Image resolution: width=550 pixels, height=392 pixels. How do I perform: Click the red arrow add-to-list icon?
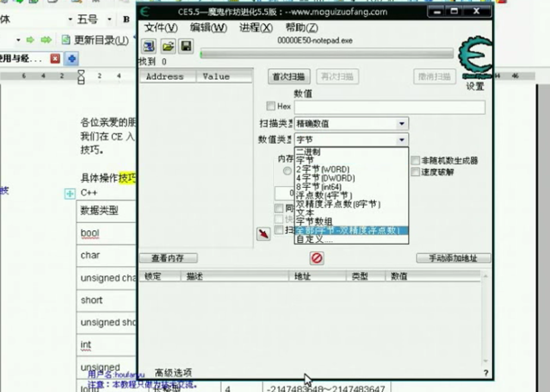click(x=263, y=233)
